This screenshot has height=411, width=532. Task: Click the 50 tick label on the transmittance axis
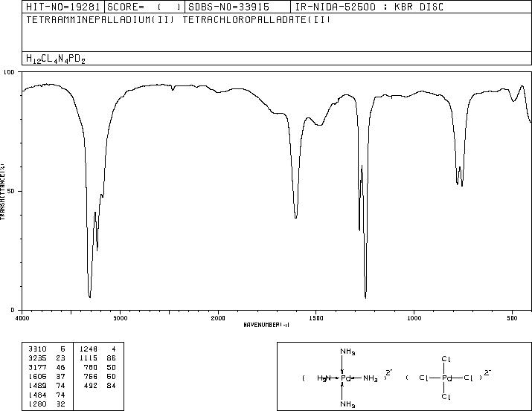11,191
